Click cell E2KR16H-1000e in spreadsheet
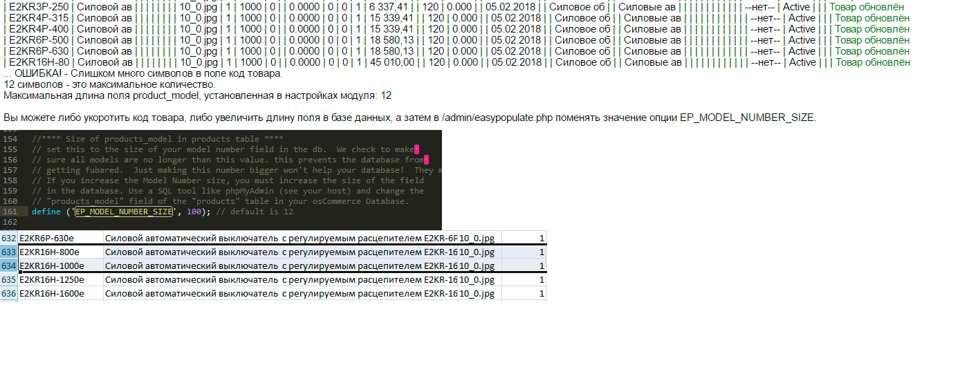The width and height of the screenshot is (980, 392). (x=61, y=265)
